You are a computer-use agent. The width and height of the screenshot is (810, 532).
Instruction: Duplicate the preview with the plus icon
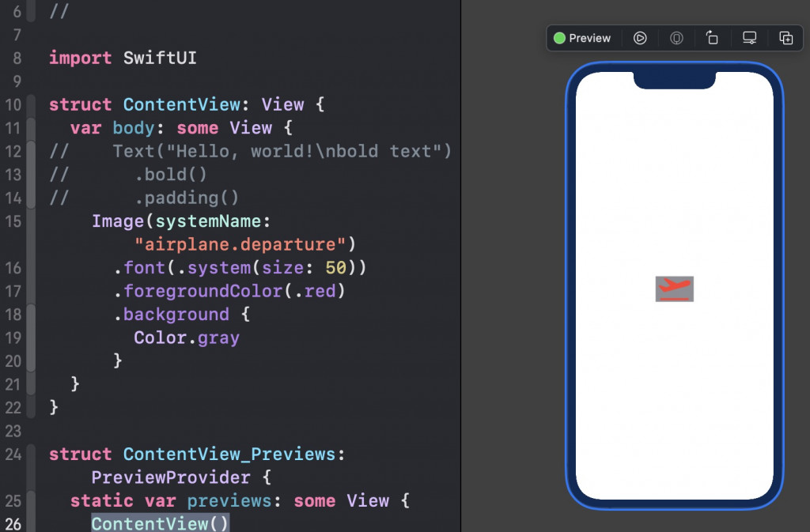click(785, 38)
